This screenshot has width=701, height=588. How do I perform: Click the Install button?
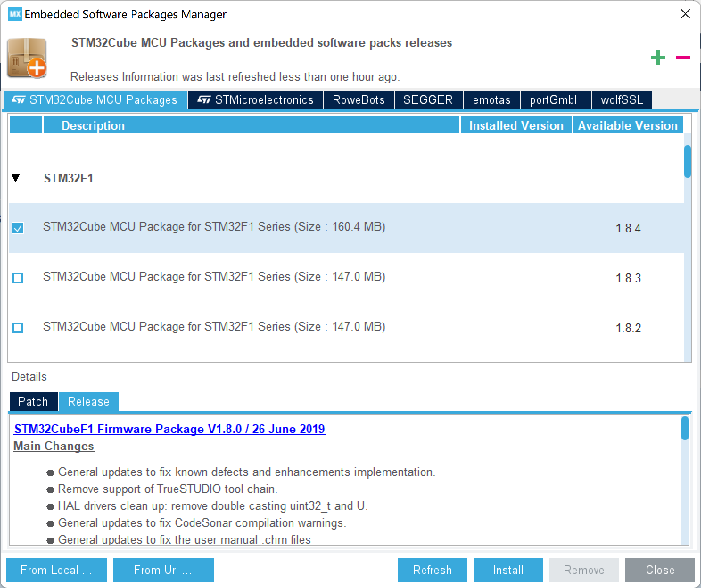(x=508, y=570)
